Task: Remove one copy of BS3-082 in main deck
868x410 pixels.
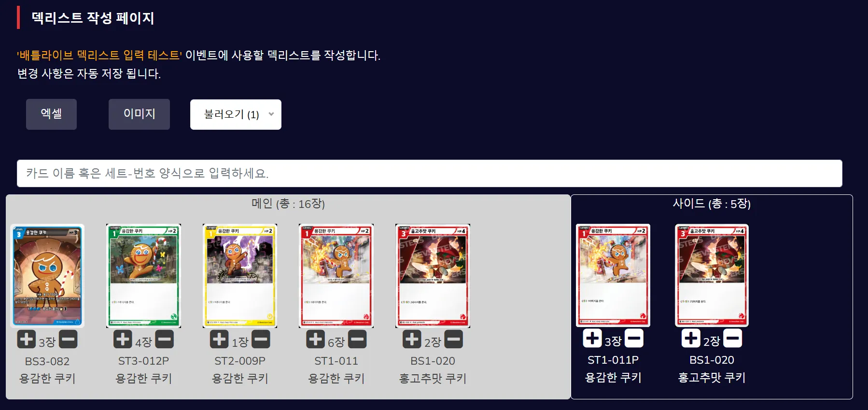Action: pos(68,339)
